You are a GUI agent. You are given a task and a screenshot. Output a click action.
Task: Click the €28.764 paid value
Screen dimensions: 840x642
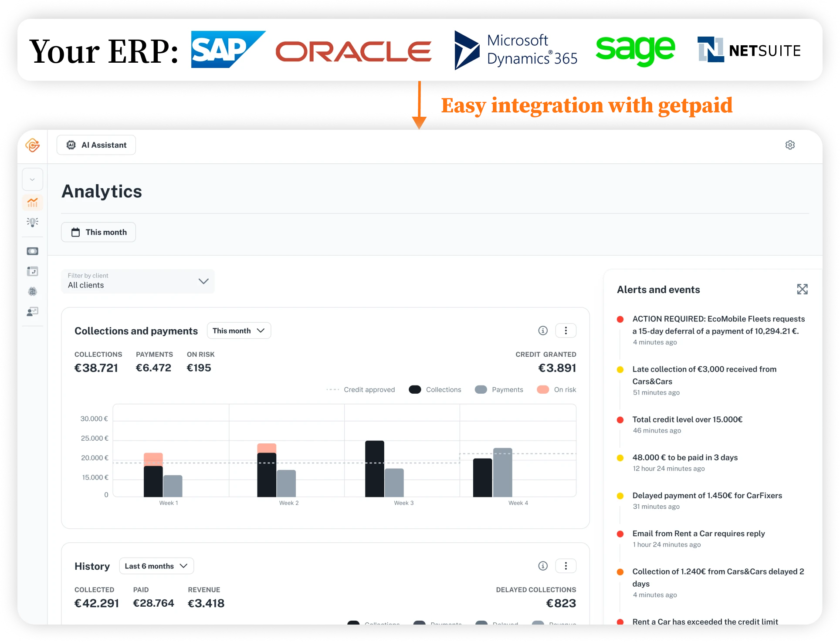pyautogui.click(x=153, y=603)
